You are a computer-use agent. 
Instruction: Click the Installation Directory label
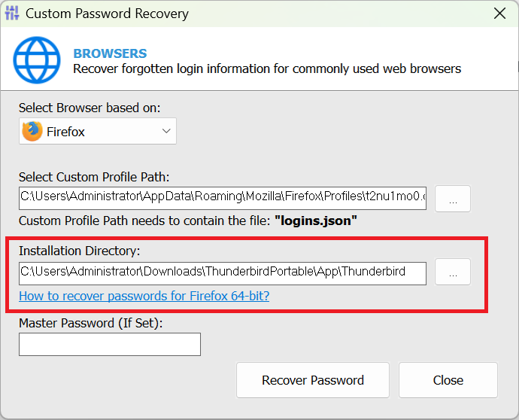(x=80, y=251)
